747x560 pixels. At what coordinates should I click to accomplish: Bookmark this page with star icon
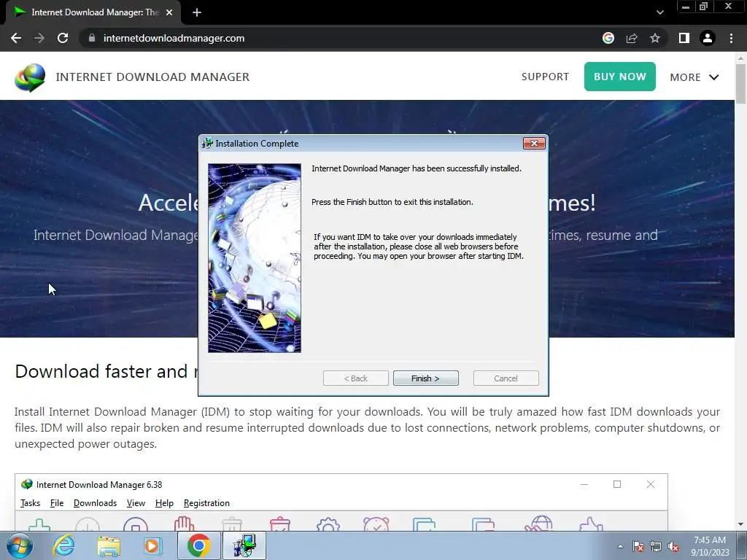655,38
